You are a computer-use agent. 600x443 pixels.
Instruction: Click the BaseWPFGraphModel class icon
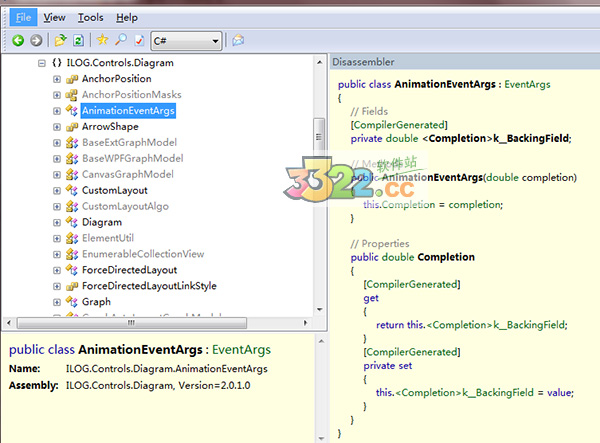[72, 158]
